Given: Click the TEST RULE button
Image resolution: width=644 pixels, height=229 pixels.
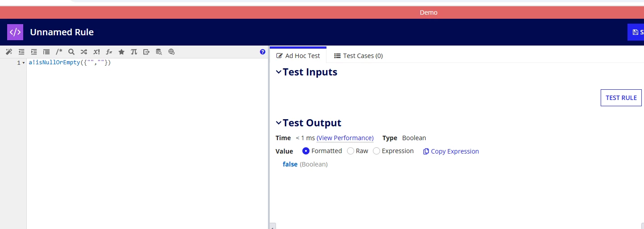Looking at the screenshot, I should 621,98.
